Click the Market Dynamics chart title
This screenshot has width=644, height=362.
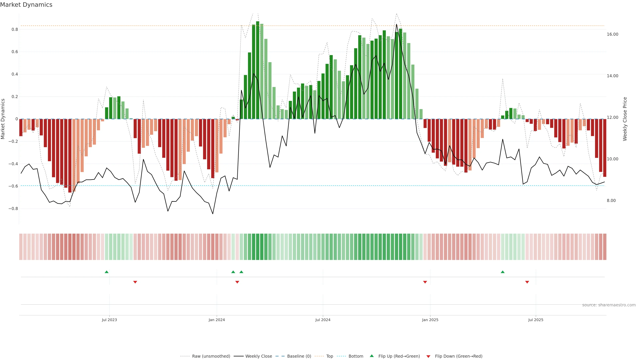coord(26,5)
